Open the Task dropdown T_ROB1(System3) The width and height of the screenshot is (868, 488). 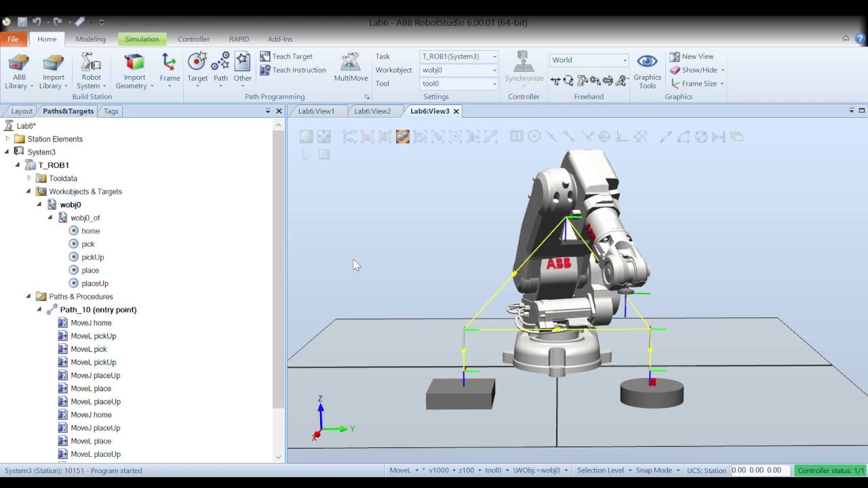click(x=459, y=57)
